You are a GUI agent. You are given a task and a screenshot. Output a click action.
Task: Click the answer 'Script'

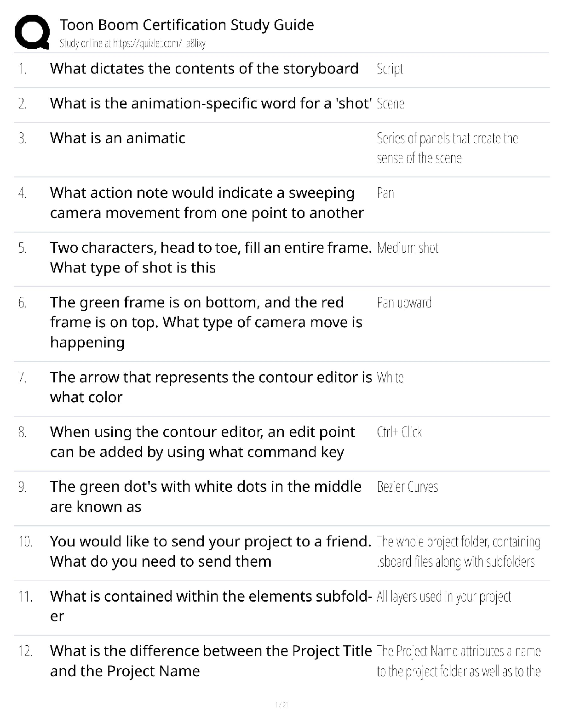pos(390,69)
